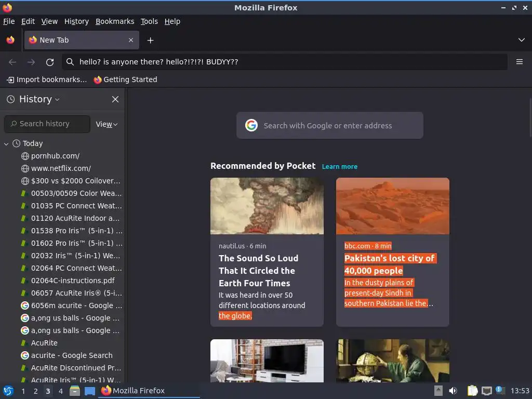Viewport: 532px width, 399px height.
Task: Open the File menu
Action: (x=9, y=21)
